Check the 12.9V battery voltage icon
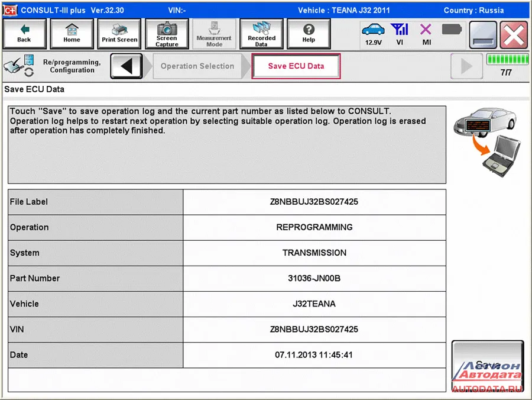Screen dimensions: 532x400 (x=373, y=34)
